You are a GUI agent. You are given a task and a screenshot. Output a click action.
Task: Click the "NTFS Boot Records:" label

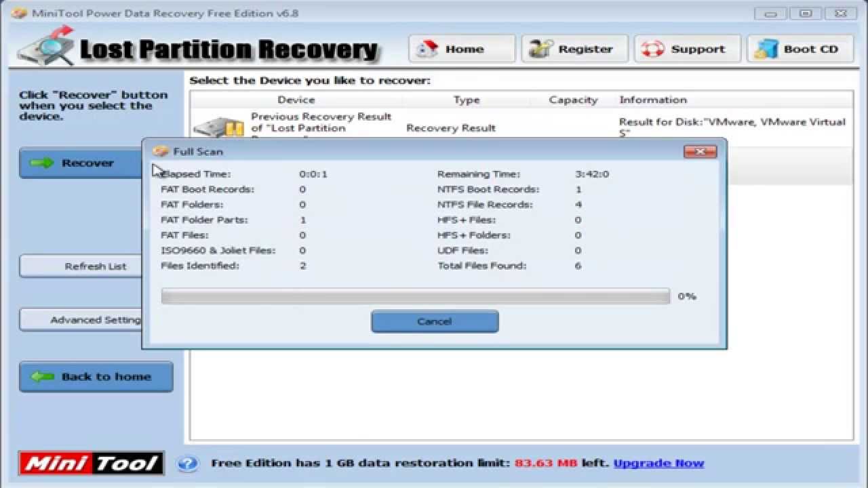tap(488, 189)
